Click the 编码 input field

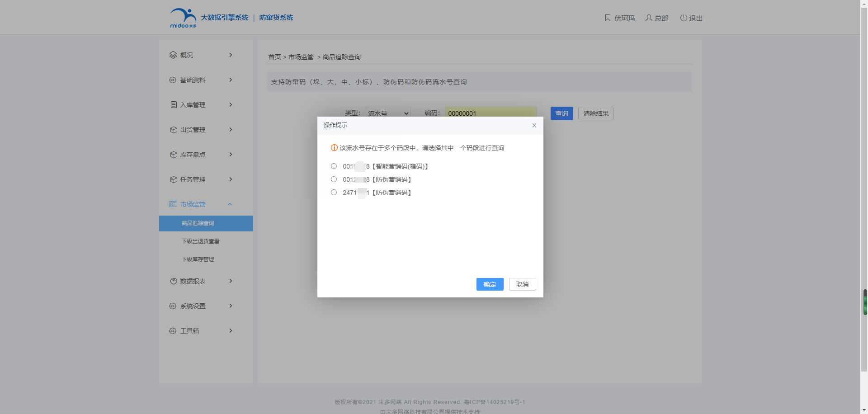click(x=491, y=113)
